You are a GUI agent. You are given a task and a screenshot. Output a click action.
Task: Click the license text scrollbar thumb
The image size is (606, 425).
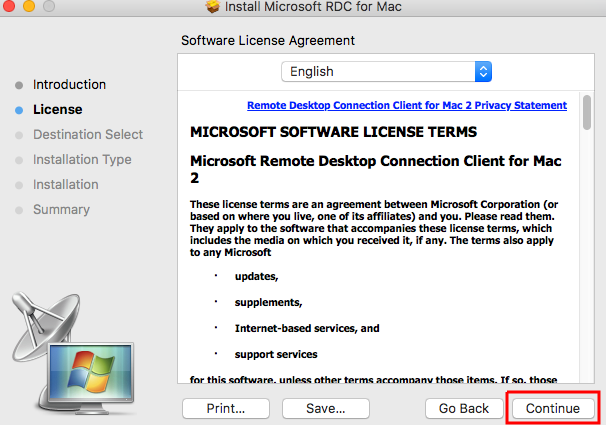(x=587, y=112)
